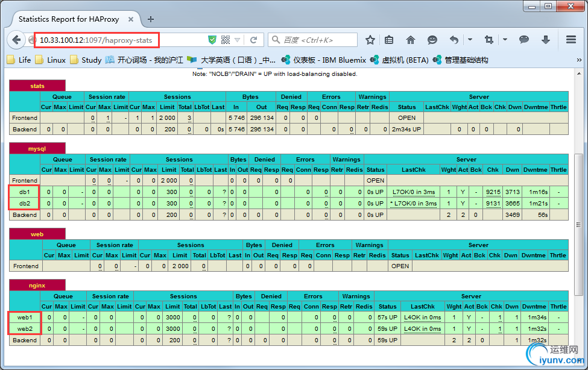Click the page vertical scrollbar thumb
This screenshot has width=588, height=370.
click(x=578, y=225)
